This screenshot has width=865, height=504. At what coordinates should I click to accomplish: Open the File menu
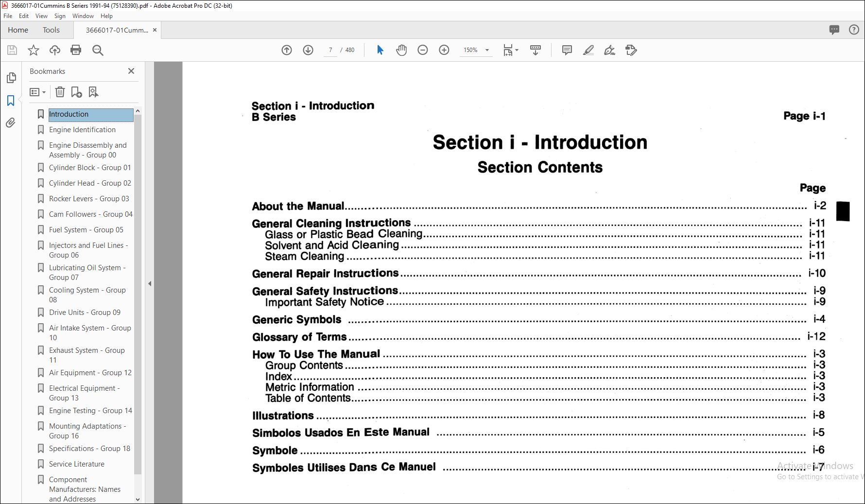(x=8, y=16)
